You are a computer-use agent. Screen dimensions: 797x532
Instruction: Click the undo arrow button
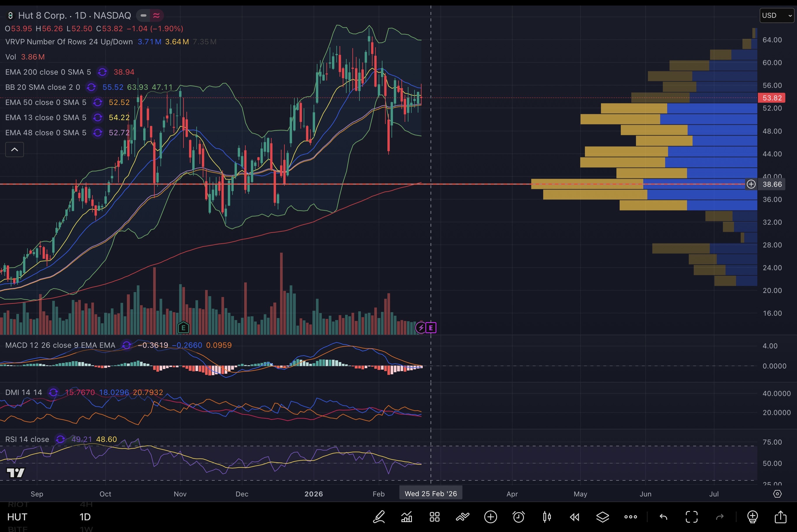(663, 517)
